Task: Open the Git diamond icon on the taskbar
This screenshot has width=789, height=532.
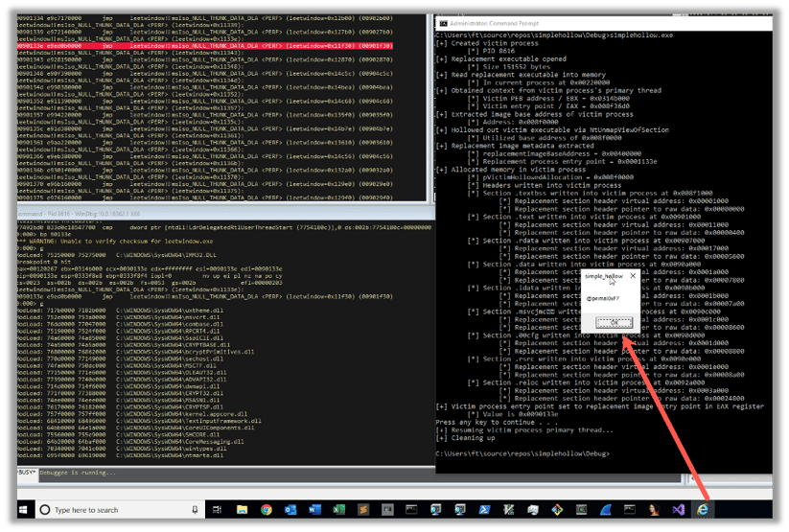Action: click(557, 510)
